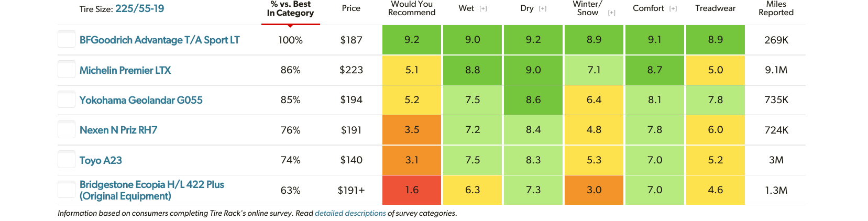Mark the Nexen N Priz RH7 checkbox
This screenshot has width=868, height=221.
tap(67, 130)
